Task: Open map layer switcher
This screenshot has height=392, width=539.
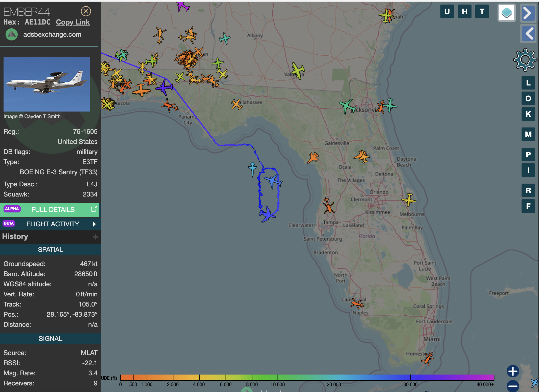Action: pos(506,13)
